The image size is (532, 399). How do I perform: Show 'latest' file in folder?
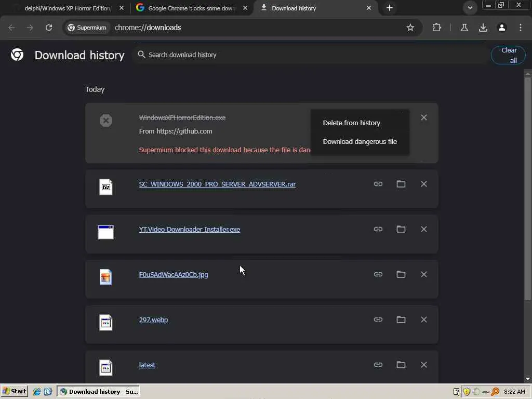point(401,365)
